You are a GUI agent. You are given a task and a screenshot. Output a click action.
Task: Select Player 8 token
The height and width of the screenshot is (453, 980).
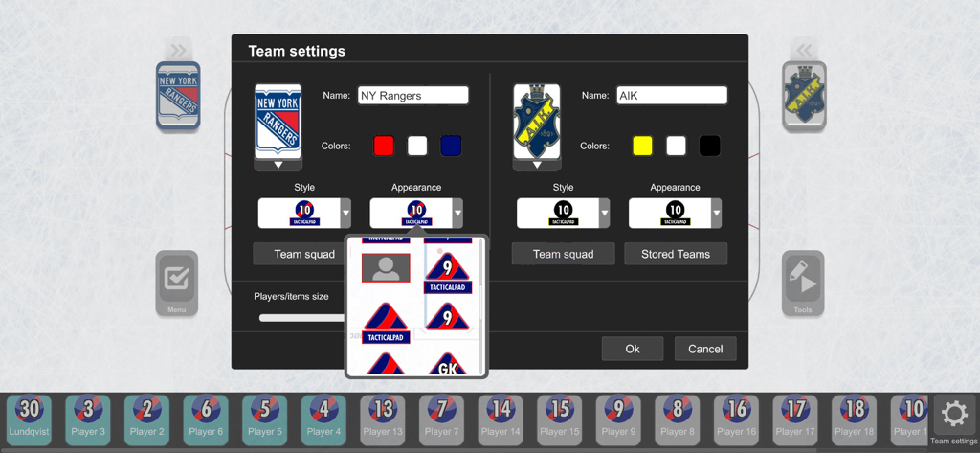pyautogui.click(x=678, y=419)
